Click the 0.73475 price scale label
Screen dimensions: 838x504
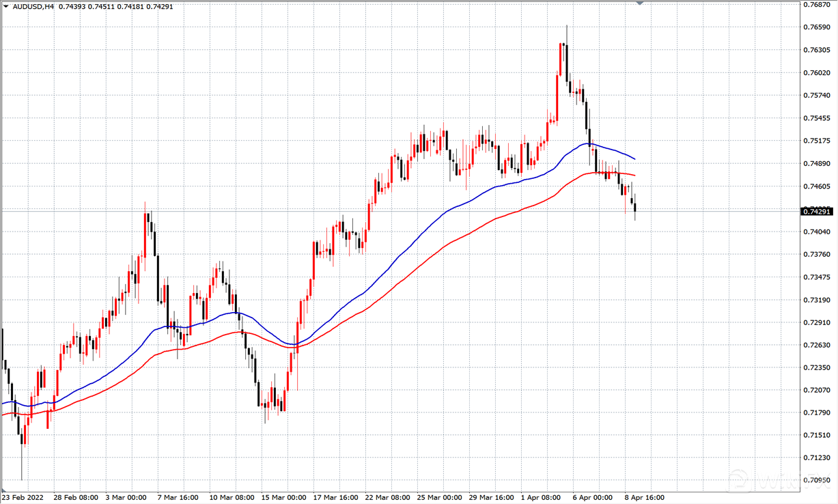[x=816, y=277]
